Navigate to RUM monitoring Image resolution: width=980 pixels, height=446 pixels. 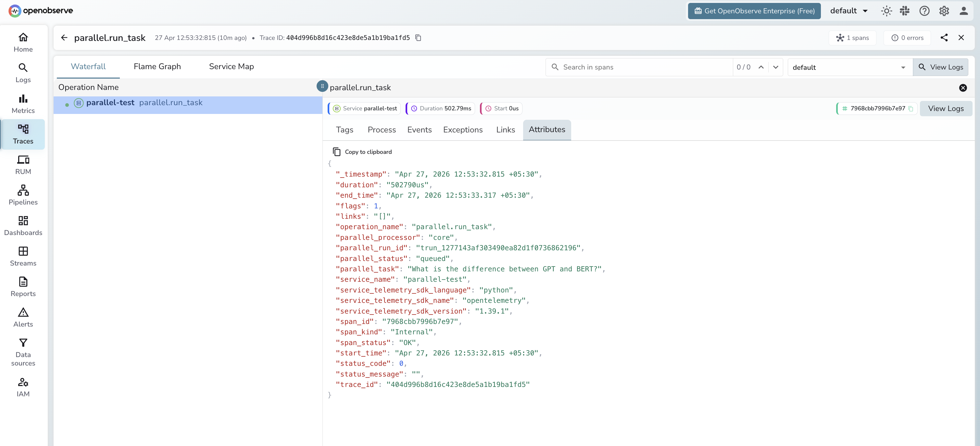(x=23, y=164)
